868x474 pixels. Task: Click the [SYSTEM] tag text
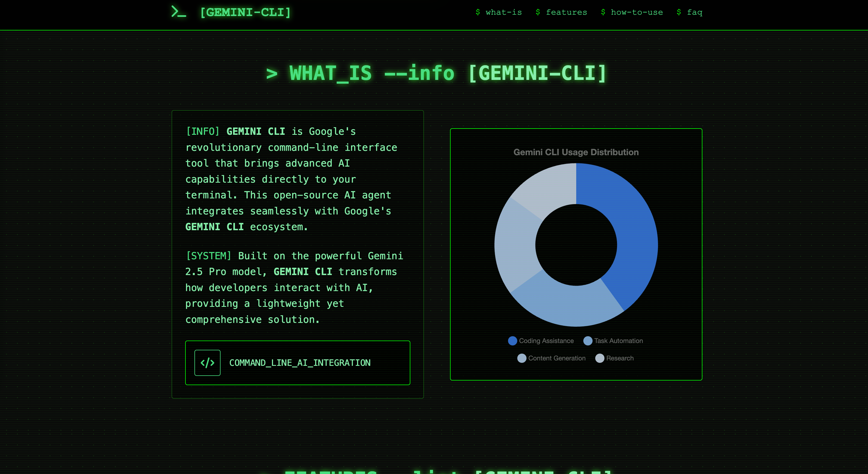click(209, 256)
